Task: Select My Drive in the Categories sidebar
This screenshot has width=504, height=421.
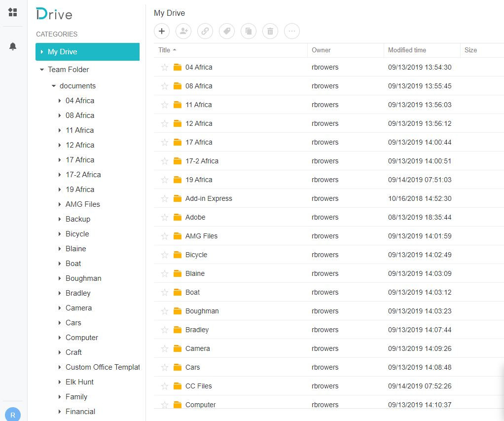Action: [63, 51]
